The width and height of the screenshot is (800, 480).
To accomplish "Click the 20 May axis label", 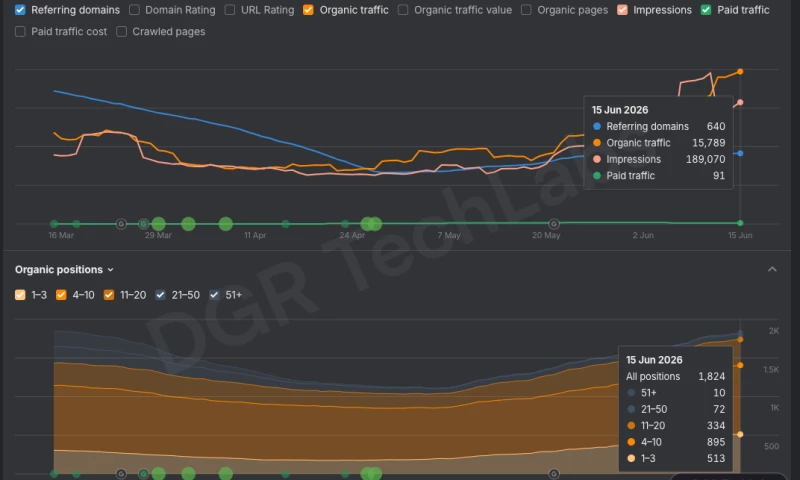I will pos(546,235).
